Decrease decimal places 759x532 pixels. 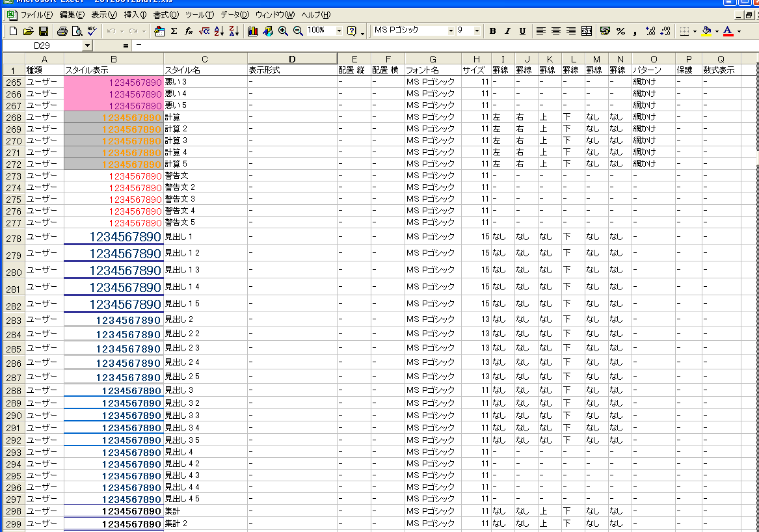(x=665, y=31)
